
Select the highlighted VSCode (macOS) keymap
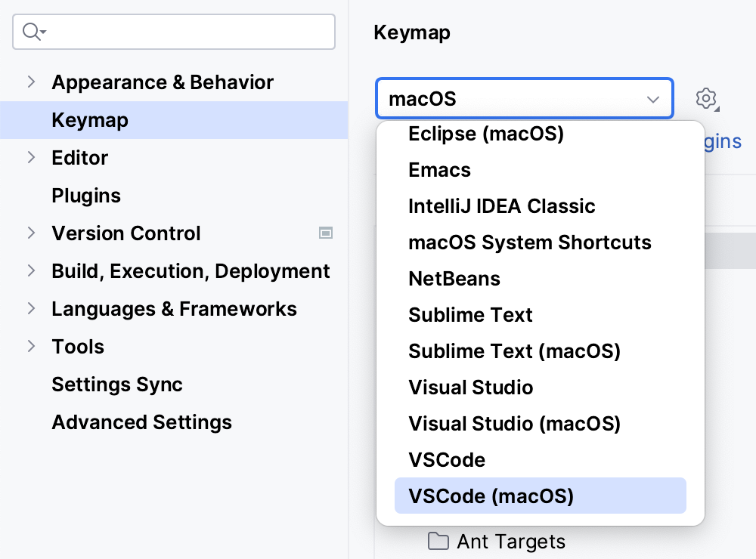coord(540,496)
